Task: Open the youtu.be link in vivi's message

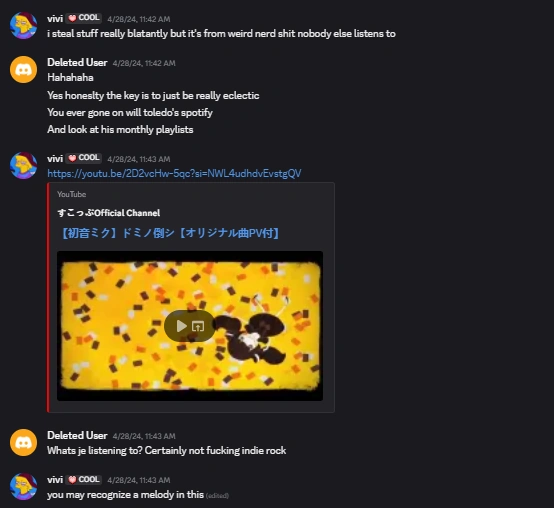Action: (174, 173)
